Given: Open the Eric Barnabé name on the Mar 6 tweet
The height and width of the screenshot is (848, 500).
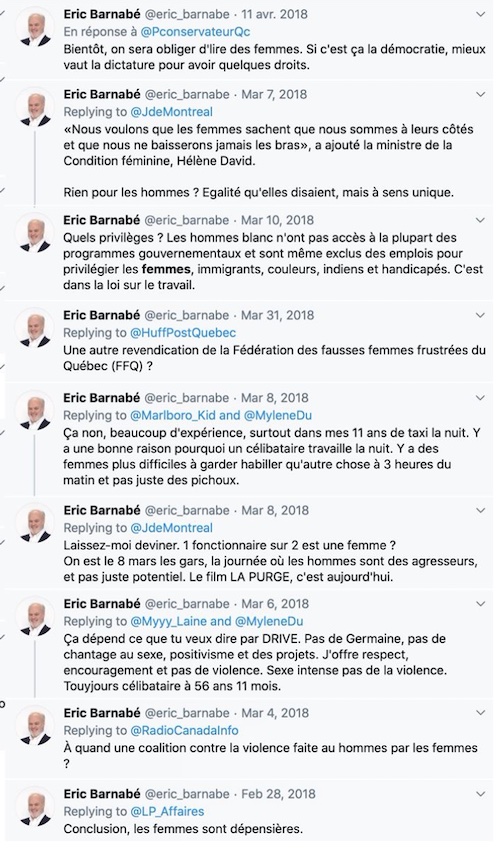Looking at the screenshot, I should click(x=102, y=604).
